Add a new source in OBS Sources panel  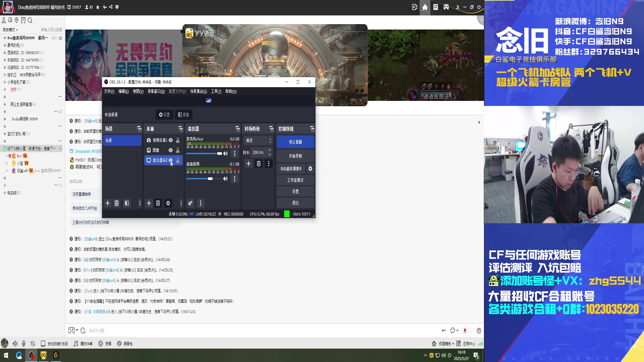coord(149,203)
